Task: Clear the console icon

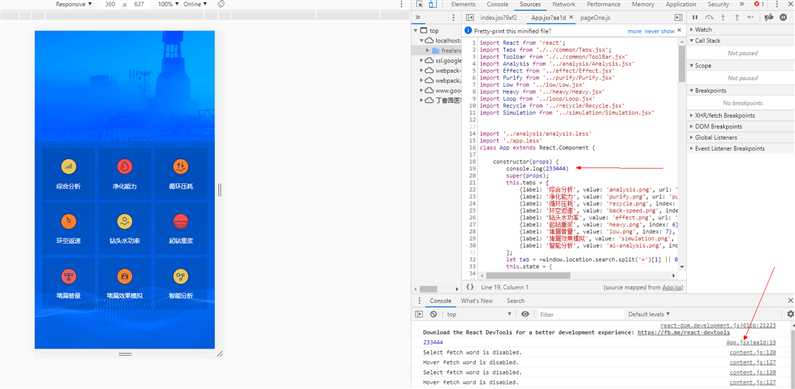Action: tap(433, 314)
